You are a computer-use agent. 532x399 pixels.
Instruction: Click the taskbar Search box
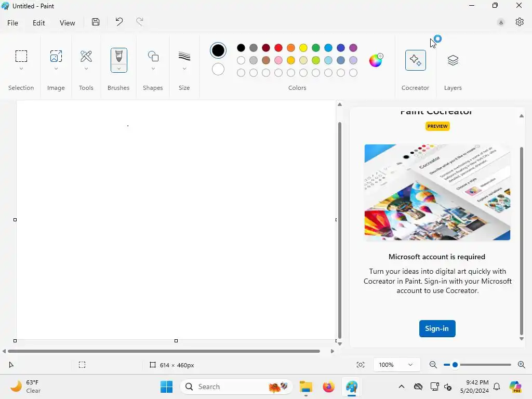point(236,387)
